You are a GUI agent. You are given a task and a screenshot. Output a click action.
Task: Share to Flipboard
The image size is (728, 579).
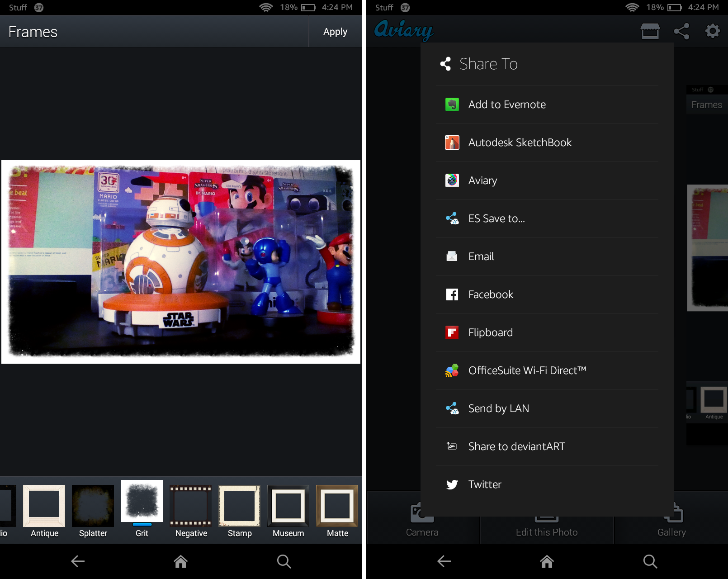click(547, 332)
